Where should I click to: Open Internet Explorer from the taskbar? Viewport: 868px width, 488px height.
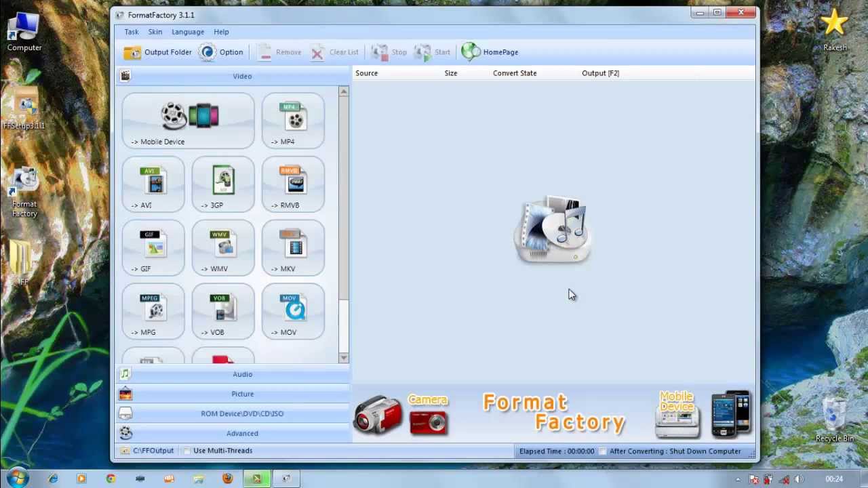[x=53, y=479]
